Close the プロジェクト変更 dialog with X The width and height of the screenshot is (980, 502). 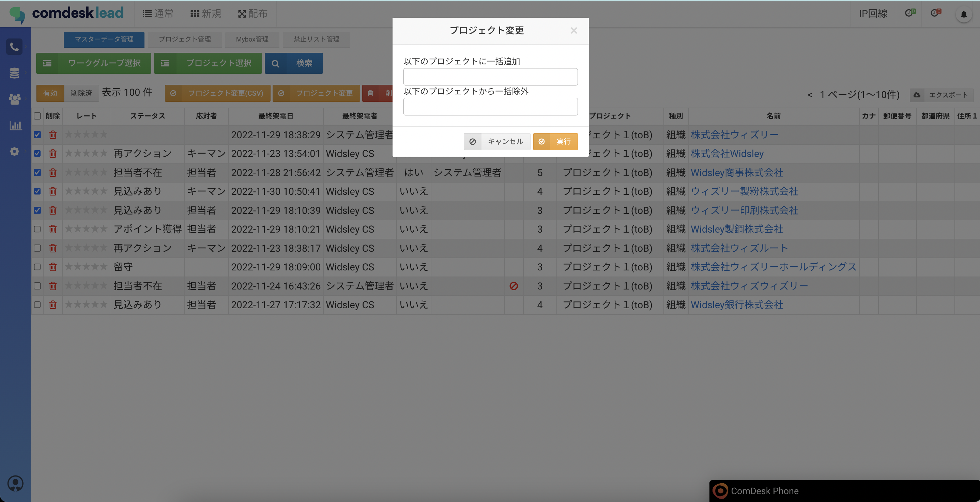(574, 30)
